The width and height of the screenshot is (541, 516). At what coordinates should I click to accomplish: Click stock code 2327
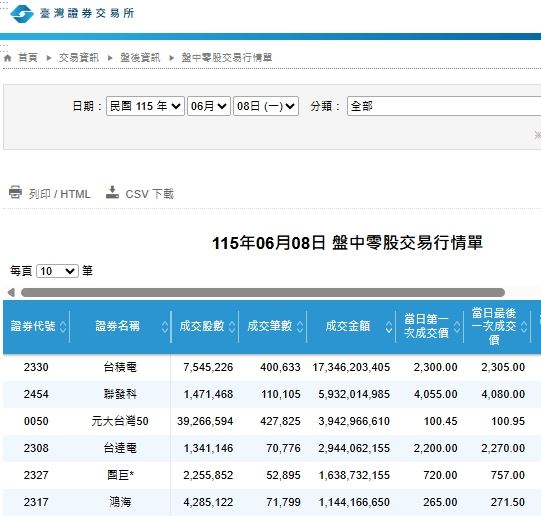pos(36,475)
